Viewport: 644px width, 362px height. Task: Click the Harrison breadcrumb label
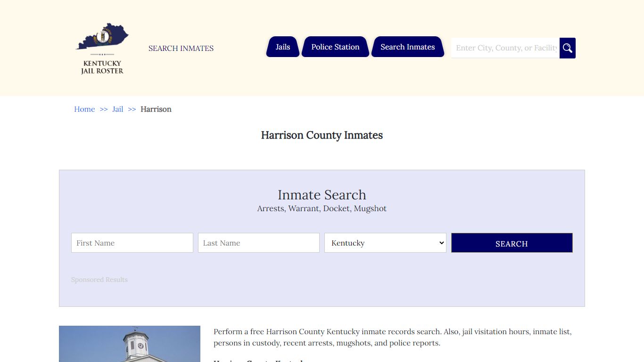[x=156, y=109]
